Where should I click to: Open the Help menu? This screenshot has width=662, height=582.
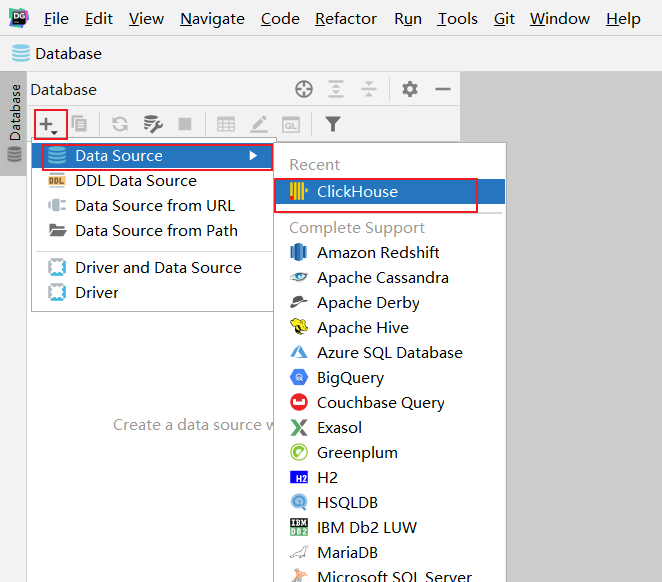[623, 19]
